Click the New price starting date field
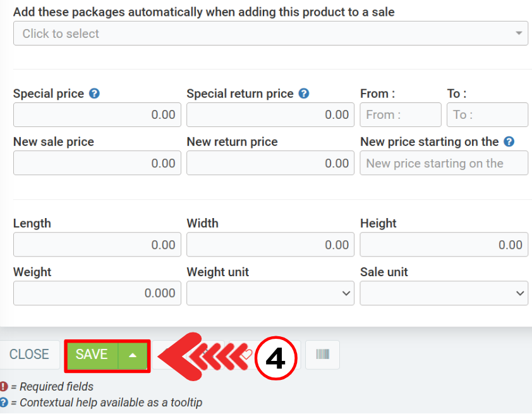The width and height of the screenshot is (532, 414). click(x=444, y=163)
